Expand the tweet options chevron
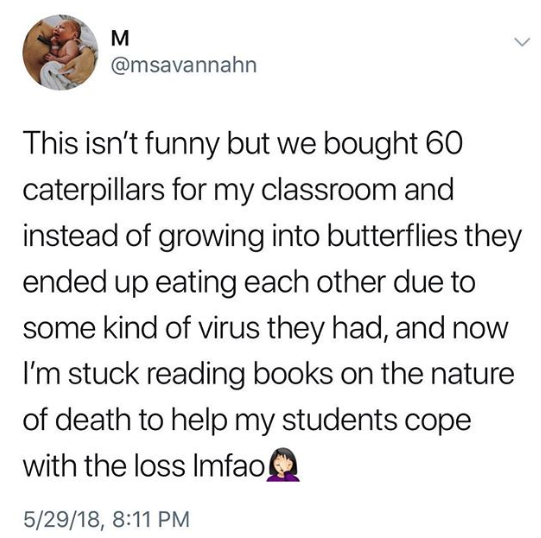Viewport: 541px width, 538px height. tap(522, 42)
